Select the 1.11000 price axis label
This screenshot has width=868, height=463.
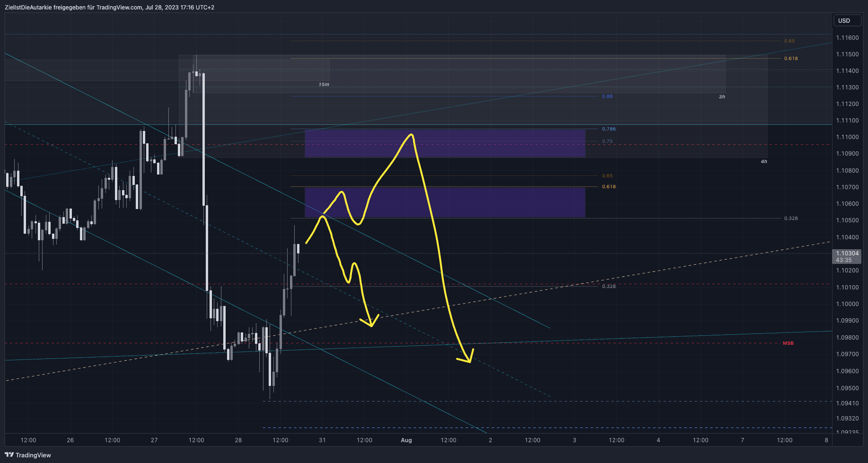point(847,137)
